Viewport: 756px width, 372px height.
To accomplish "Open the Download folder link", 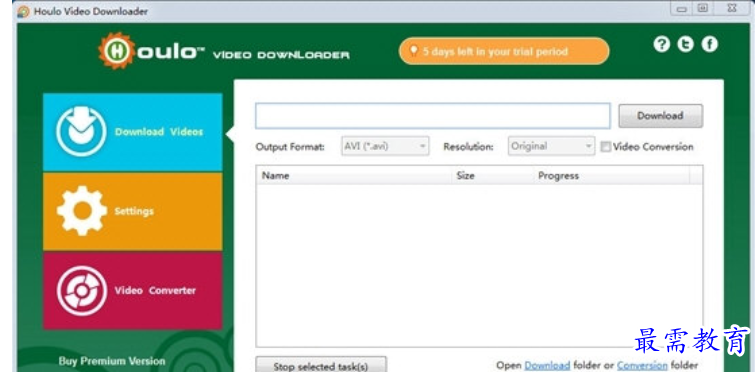I will pyautogui.click(x=547, y=365).
